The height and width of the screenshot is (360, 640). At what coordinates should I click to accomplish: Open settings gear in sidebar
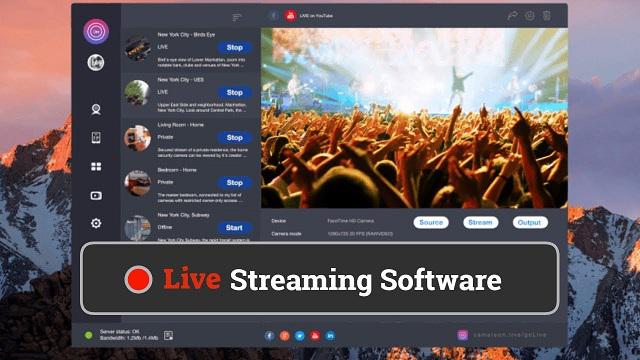pos(96,223)
